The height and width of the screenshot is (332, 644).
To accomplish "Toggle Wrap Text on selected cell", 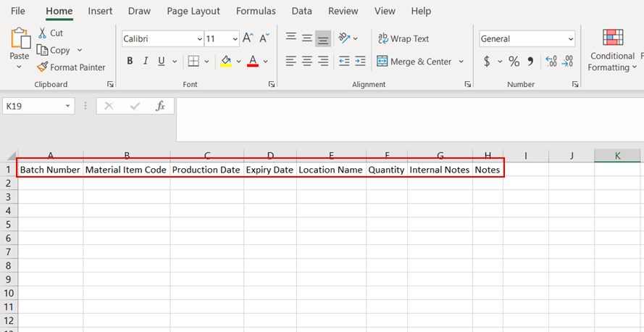I will click(403, 39).
